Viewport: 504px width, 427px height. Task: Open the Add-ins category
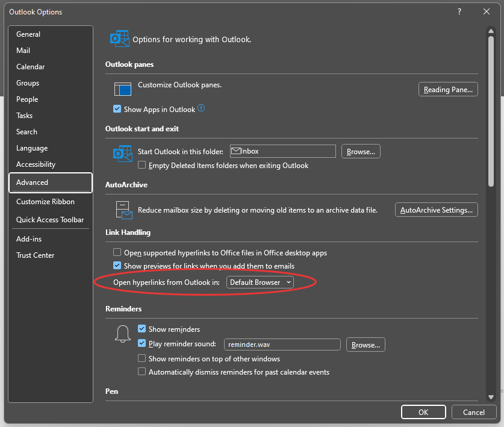tap(51, 239)
